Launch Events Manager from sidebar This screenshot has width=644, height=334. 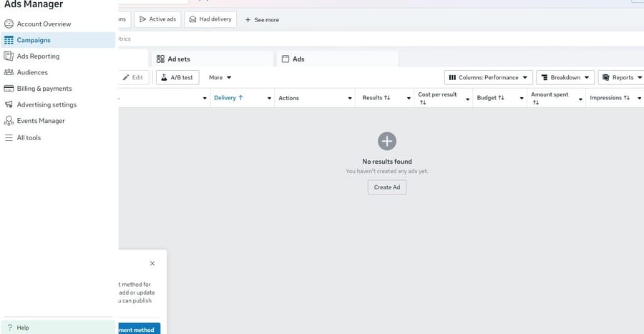[x=40, y=121]
